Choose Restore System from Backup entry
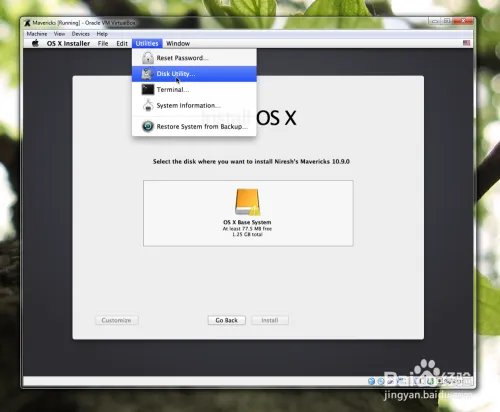 point(194,126)
